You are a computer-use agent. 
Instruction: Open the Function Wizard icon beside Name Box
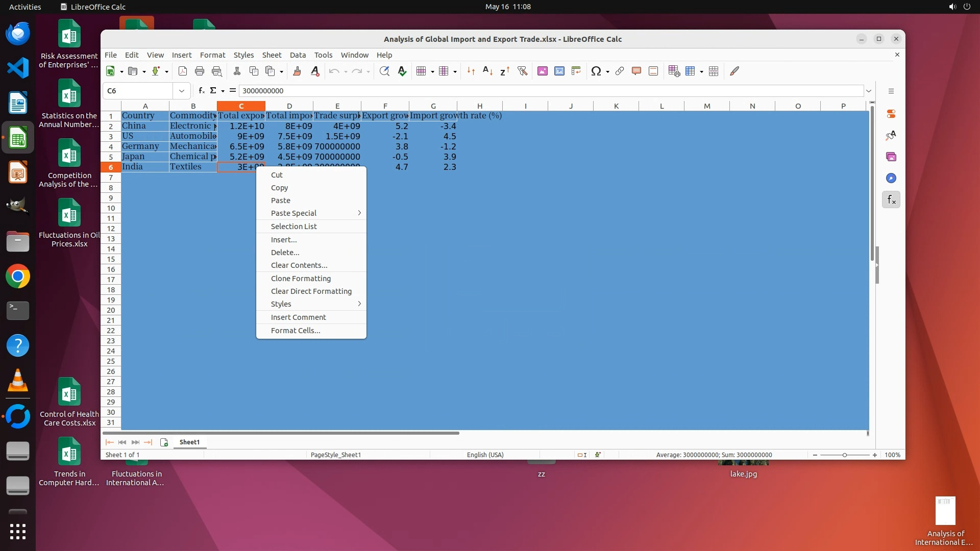tap(202, 91)
